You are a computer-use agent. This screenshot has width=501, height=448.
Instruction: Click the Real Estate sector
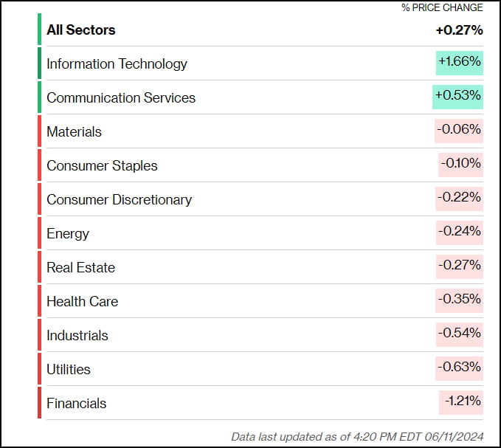pos(80,268)
